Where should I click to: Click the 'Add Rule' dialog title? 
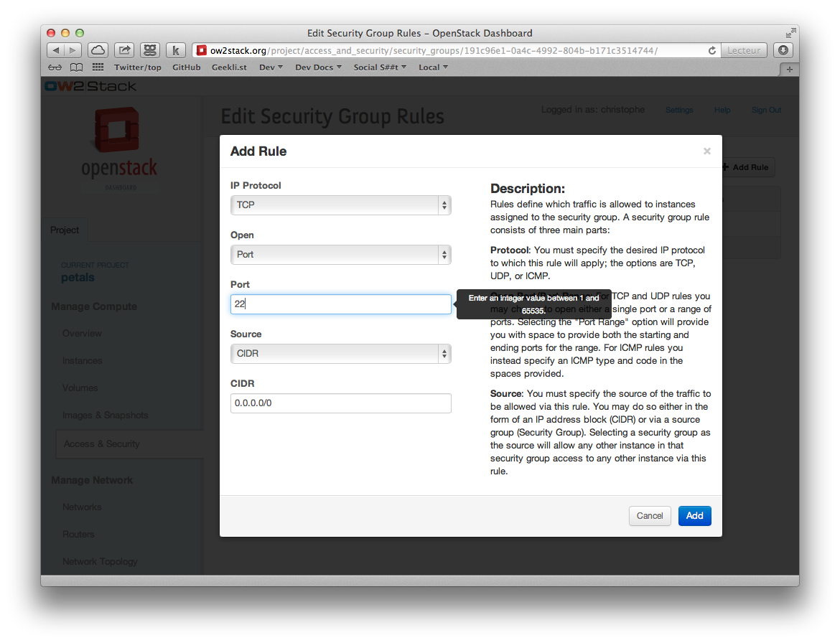click(x=258, y=151)
